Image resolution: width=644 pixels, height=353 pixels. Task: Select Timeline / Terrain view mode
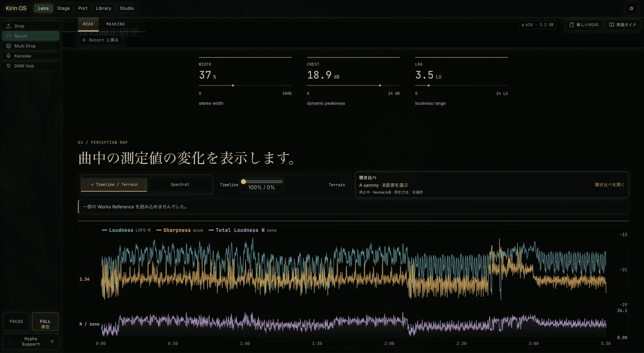pos(114,185)
